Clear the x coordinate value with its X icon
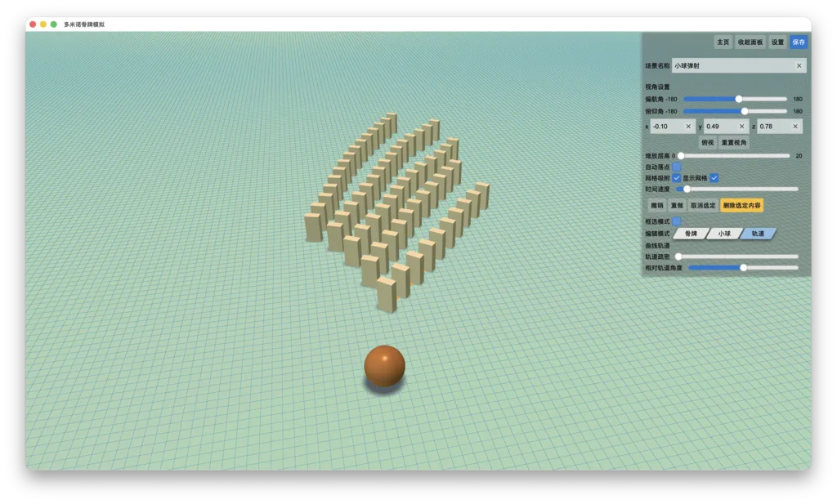837x504 pixels. [x=688, y=127]
